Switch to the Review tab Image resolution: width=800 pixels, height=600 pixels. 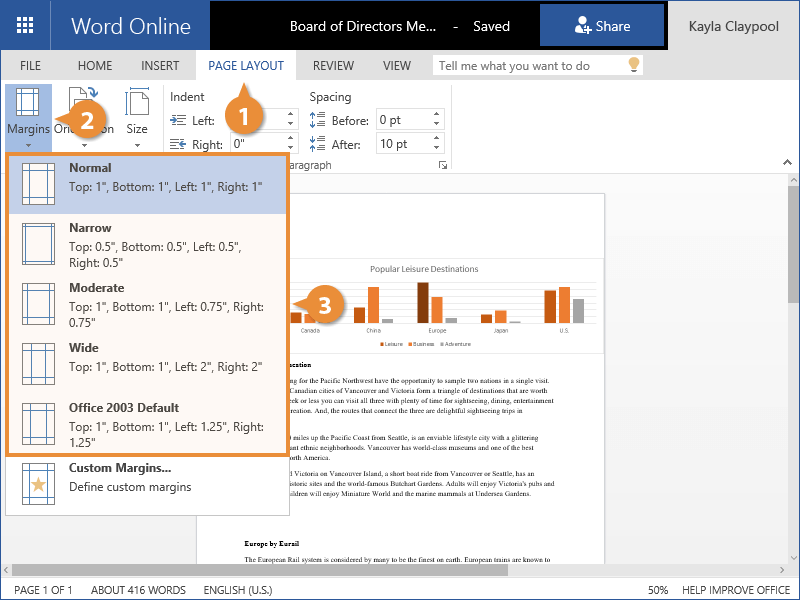point(333,66)
